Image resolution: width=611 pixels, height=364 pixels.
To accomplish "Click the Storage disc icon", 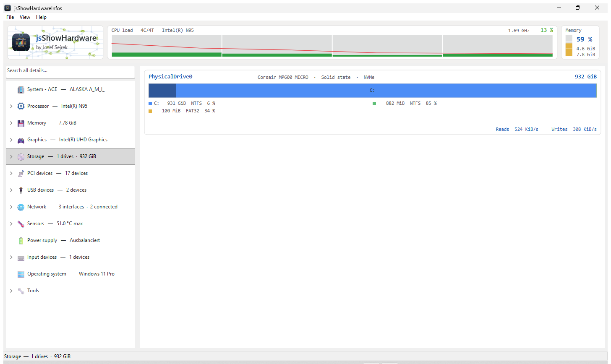I will click(x=21, y=156).
